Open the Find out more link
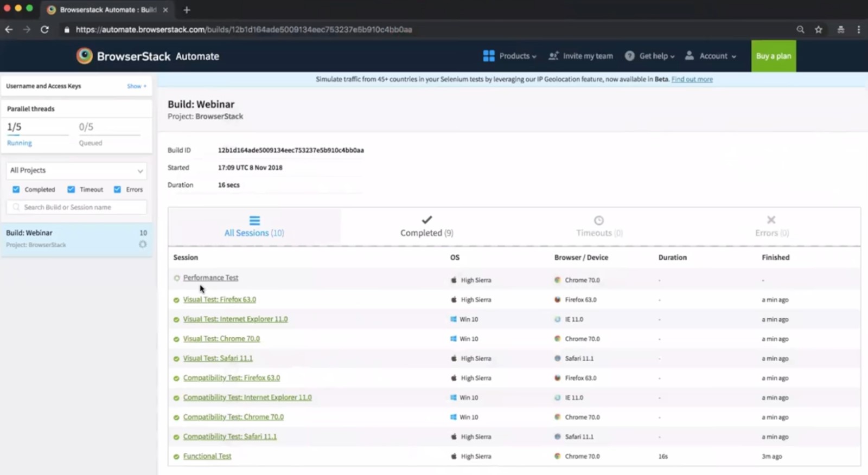The height and width of the screenshot is (475, 868). point(692,79)
